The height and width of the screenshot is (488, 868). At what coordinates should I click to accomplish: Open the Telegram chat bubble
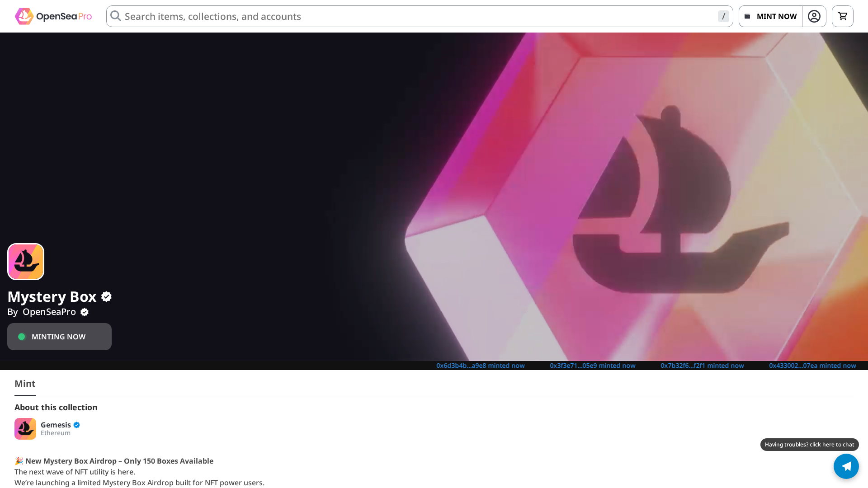[x=846, y=466]
